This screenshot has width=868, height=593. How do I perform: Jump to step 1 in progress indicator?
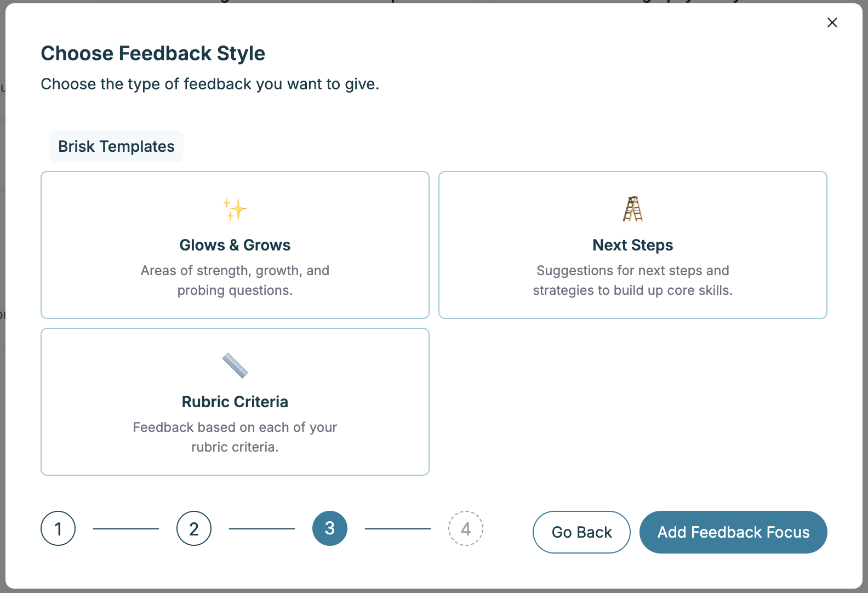tap(58, 528)
